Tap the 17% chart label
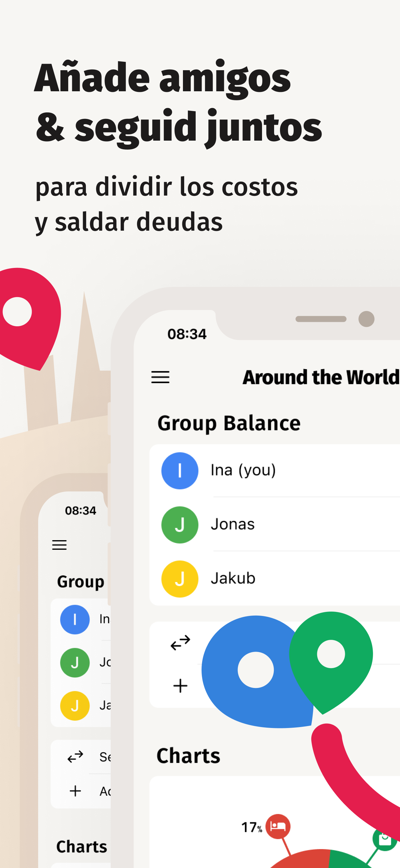 251,827
